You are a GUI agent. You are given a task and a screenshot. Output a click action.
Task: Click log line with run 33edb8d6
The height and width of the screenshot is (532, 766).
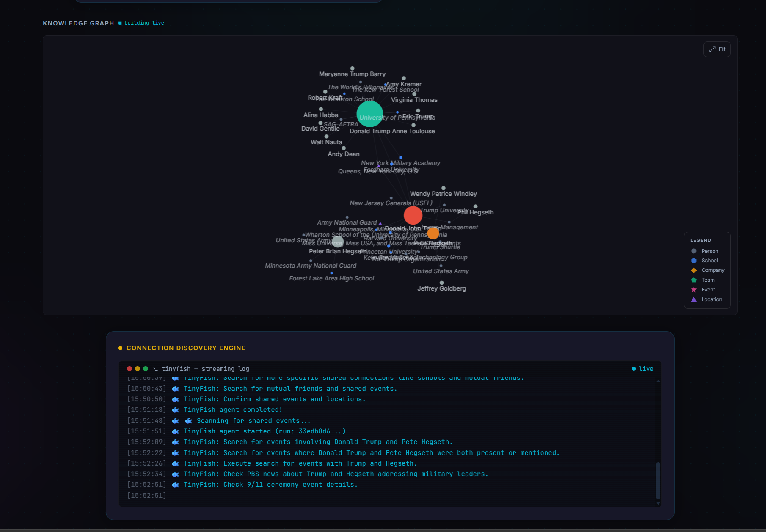pos(265,431)
